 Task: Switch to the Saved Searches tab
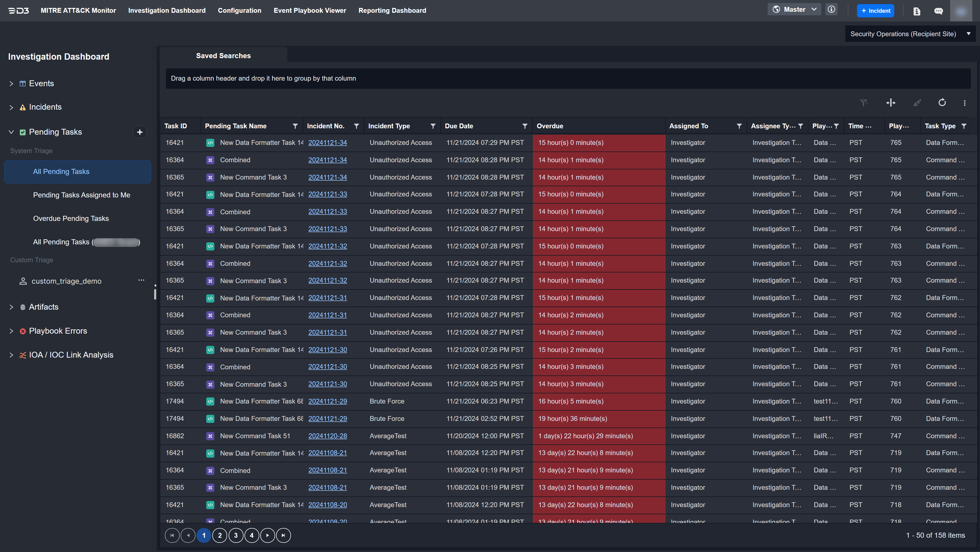pyautogui.click(x=223, y=56)
